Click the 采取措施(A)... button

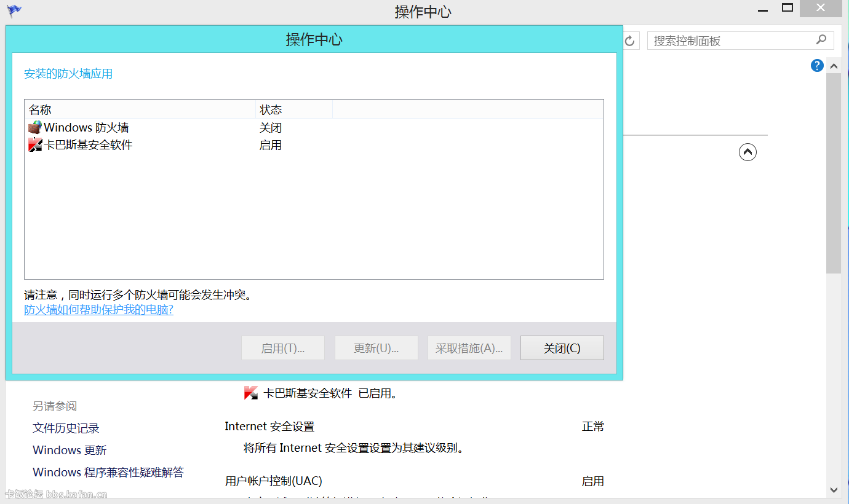pos(469,348)
